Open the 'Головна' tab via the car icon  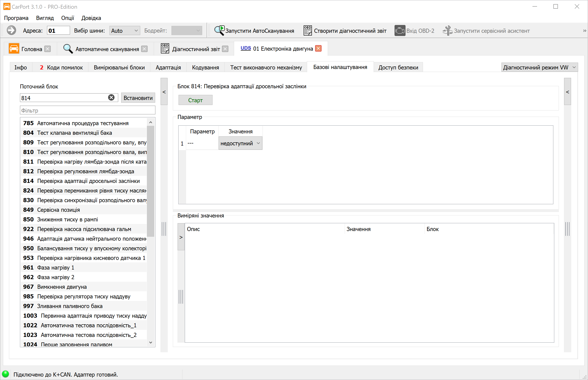tap(14, 49)
